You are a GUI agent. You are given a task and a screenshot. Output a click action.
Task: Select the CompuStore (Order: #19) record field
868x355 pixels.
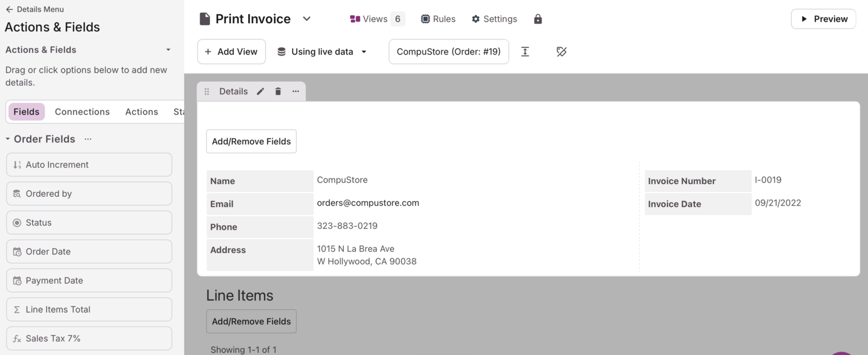coord(448,52)
